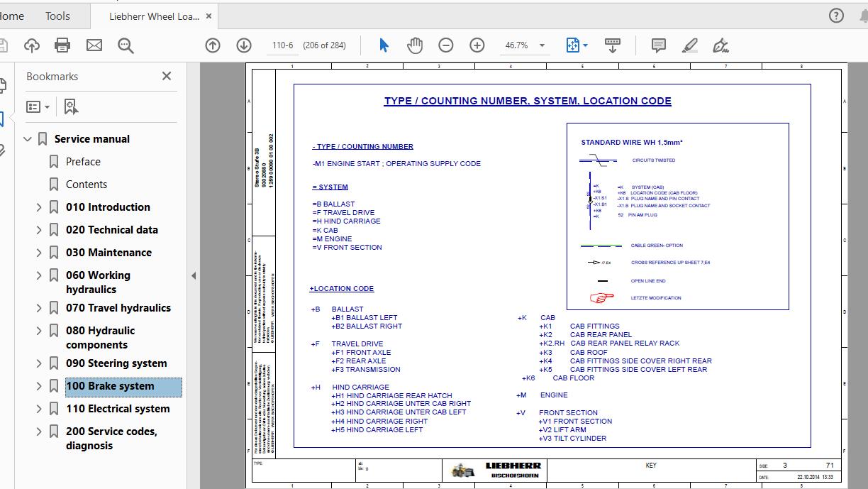Select the Hand tool in the toolbar
This screenshot has height=489, width=868.
click(415, 45)
